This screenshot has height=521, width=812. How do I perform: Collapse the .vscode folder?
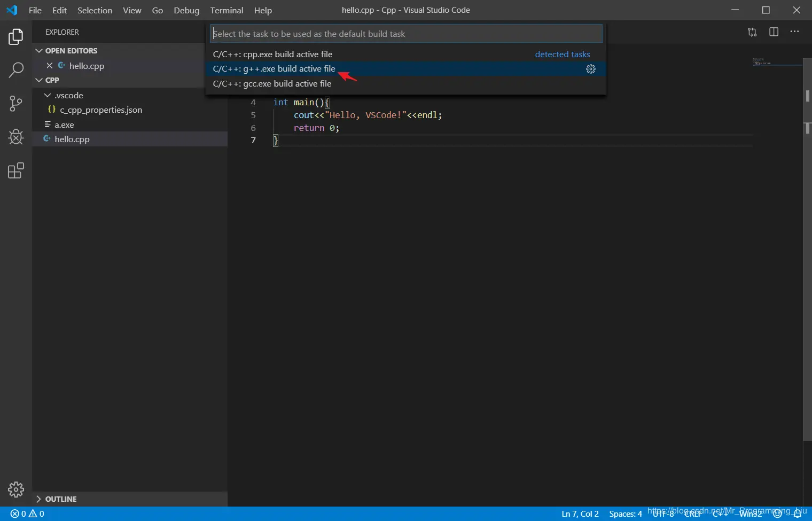tap(48, 95)
